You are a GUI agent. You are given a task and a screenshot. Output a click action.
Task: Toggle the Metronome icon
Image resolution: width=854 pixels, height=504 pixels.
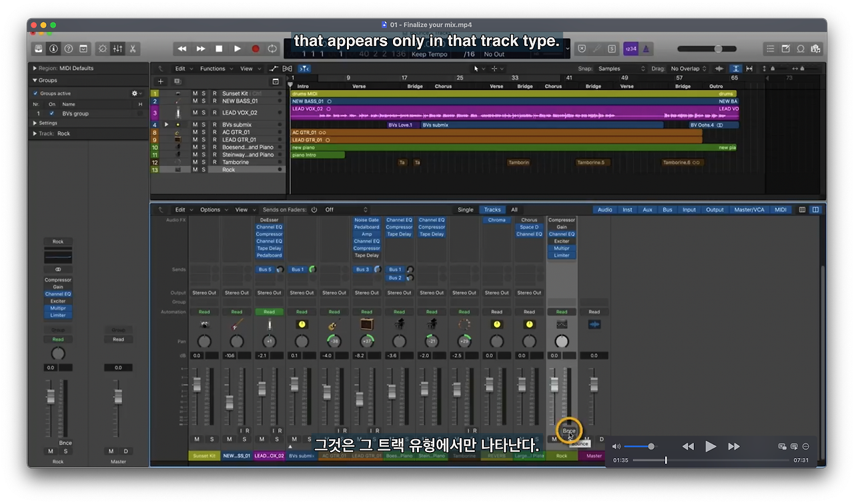point(647,49)
